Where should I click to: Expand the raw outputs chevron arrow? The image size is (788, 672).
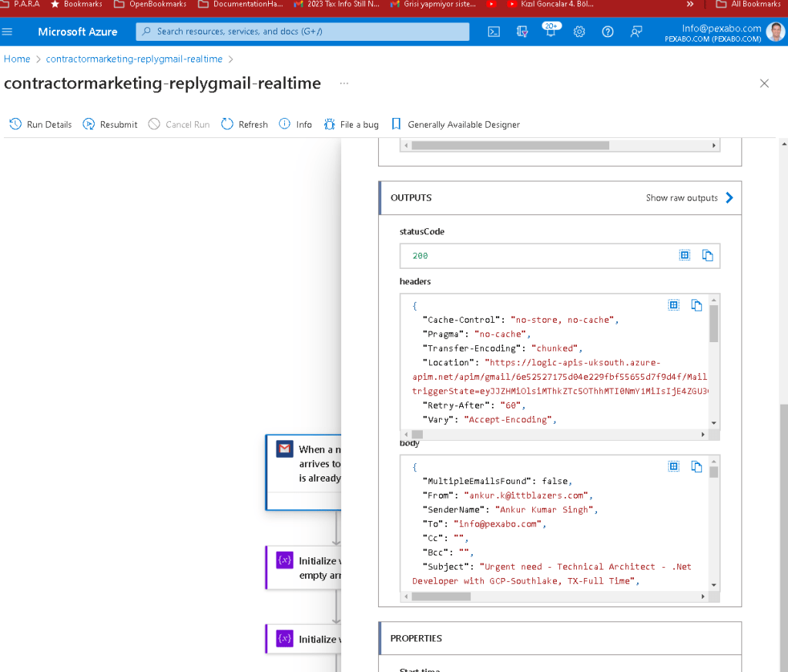pos(729,198)
